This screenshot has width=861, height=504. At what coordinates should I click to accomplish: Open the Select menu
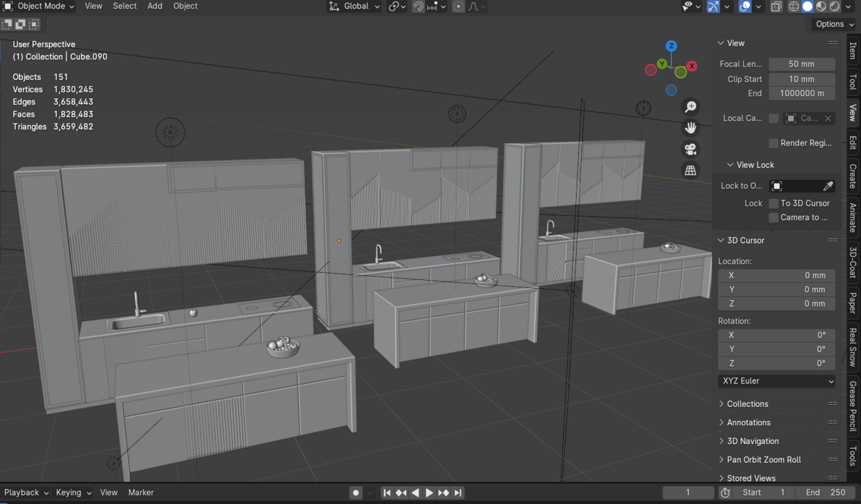pyautogui.click(x=125, y=6)
